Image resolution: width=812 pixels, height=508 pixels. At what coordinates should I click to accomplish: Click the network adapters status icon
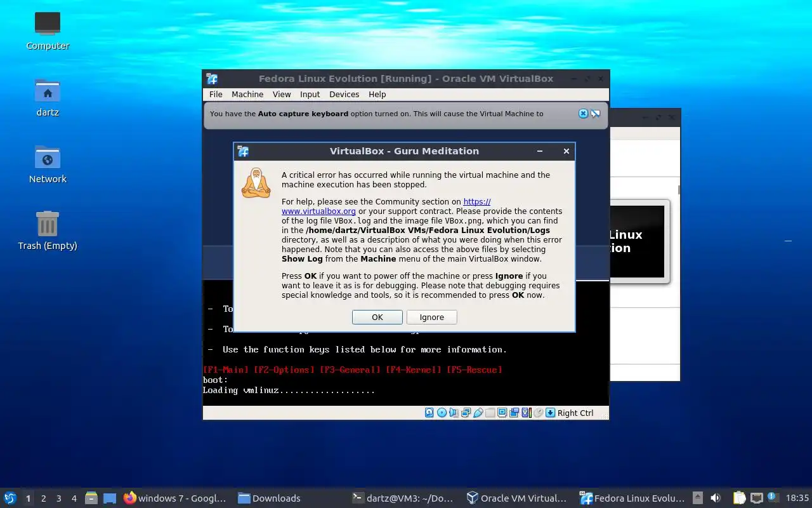466,413
